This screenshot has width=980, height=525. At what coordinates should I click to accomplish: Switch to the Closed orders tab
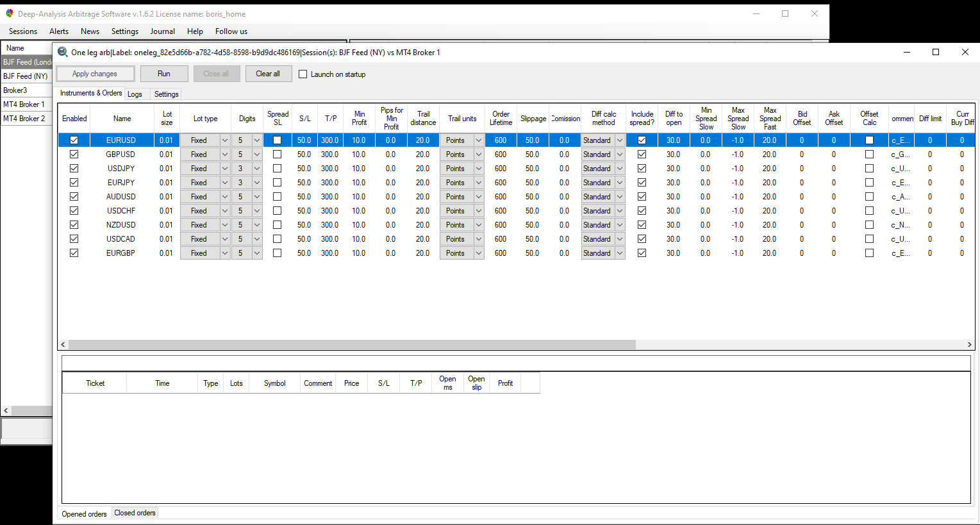click(134, 512)
